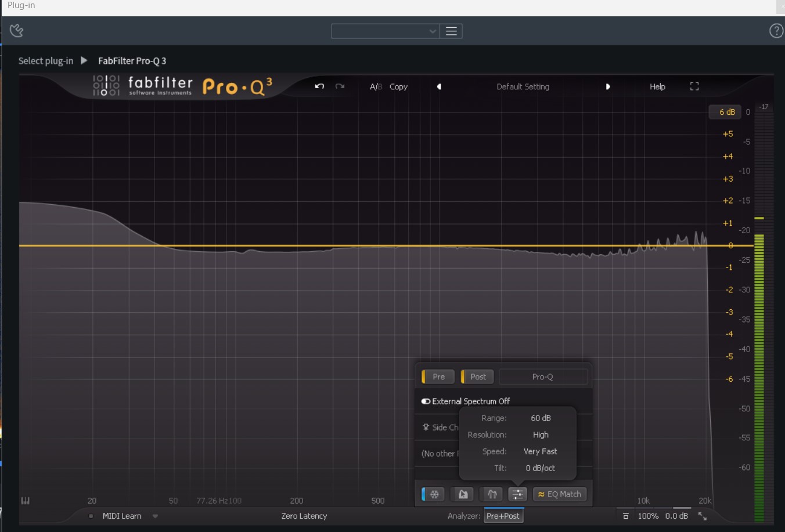Viewport: 785px width, 532px height.
Task: Toggle External Spectrum Off switch
Action: coord(426,401)
